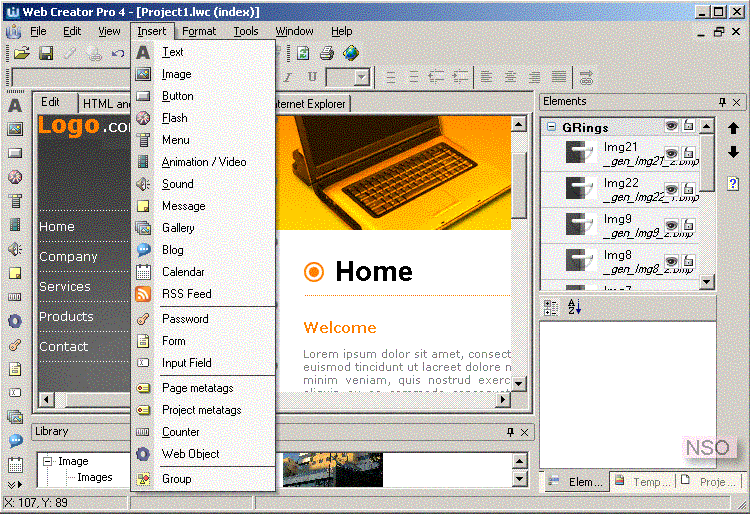This screenshot has width=750, height=514.
Task: Choose Gallery from Insert menu
Action: (x=203, y=228)
